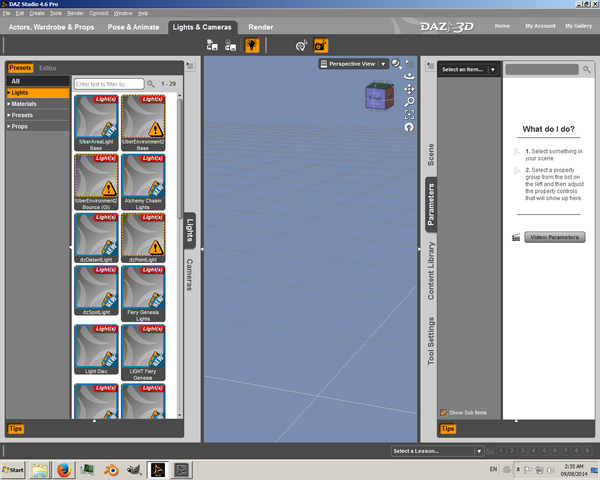
Task: Switch to Pose & Animate tab
Action: 133,27
